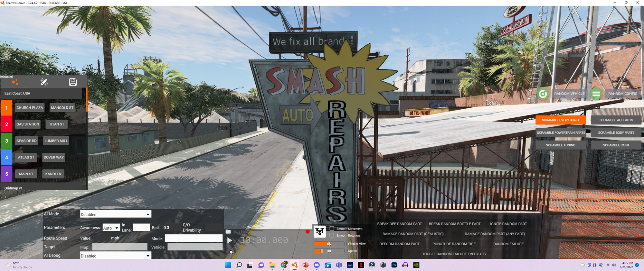Open the Awareness Auto dropdown
Screen dimensions: 644x271
[x=111, y=228]
